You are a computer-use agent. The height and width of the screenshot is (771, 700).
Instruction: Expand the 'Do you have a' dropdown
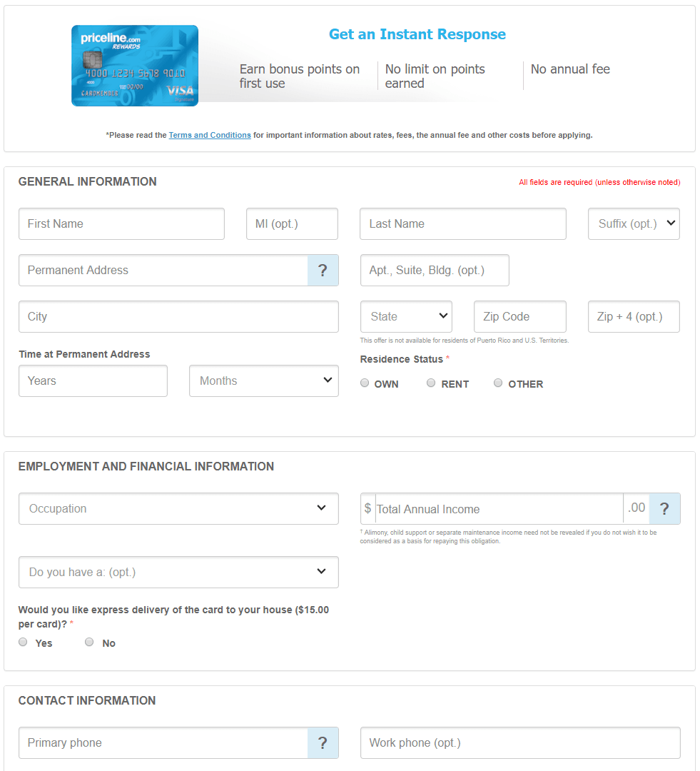[x=178, y=572]
